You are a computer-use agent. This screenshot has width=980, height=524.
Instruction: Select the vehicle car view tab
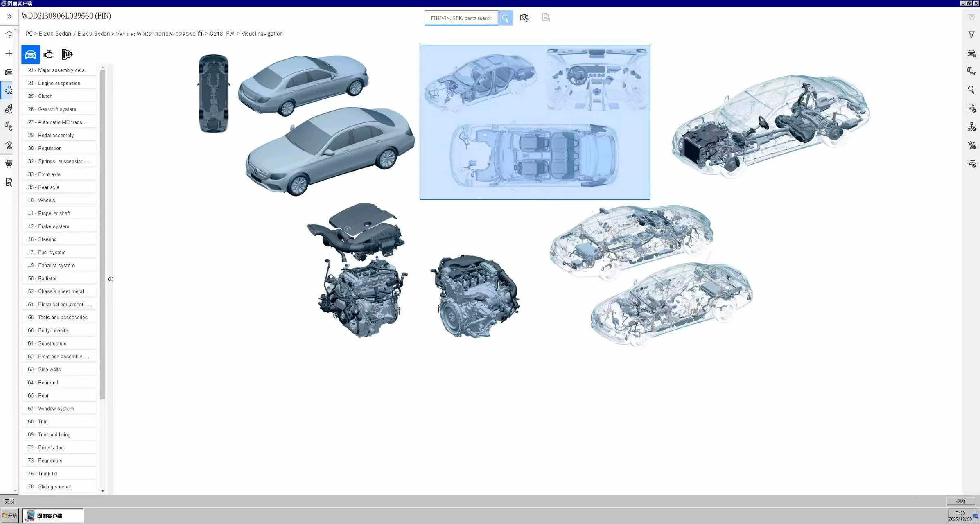tap(30, 54)
